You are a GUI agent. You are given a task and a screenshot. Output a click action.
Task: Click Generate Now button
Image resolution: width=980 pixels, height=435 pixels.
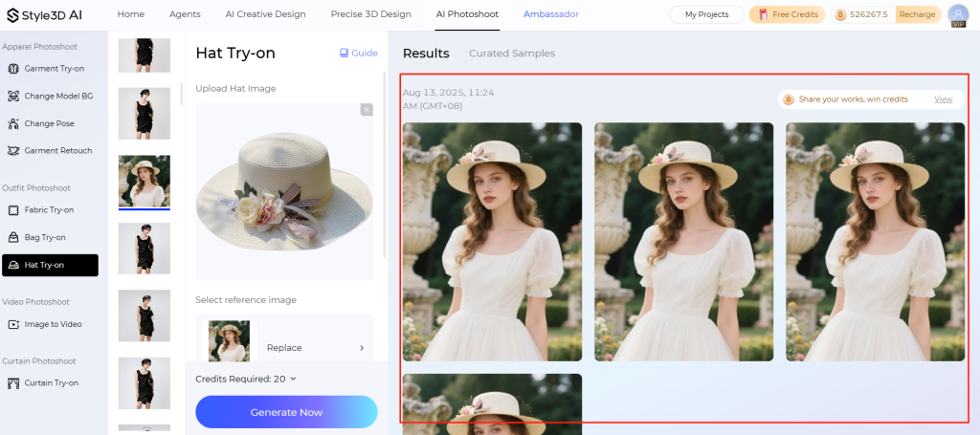click(286, 412)
